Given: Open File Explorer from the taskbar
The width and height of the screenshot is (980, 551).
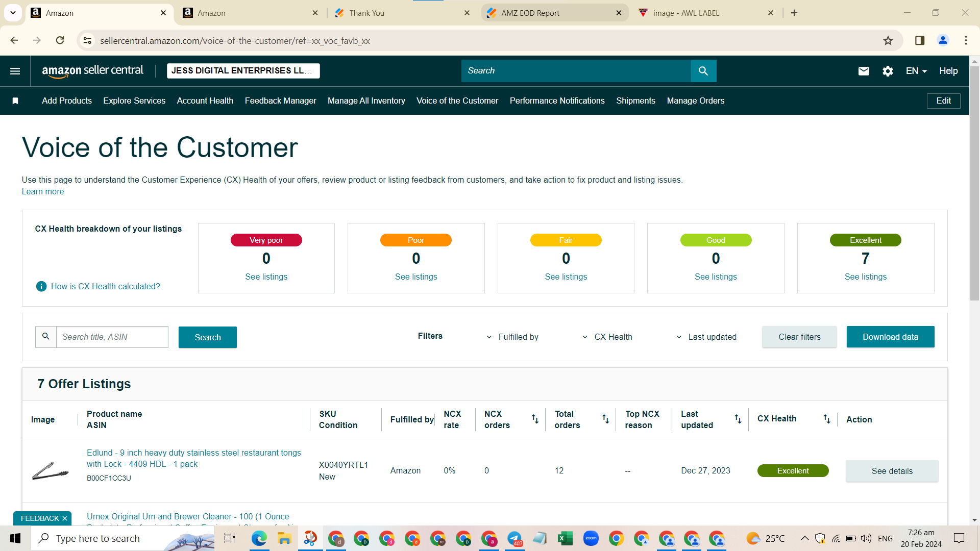Looking at the screenshot, I should click(x=284, y=538).
